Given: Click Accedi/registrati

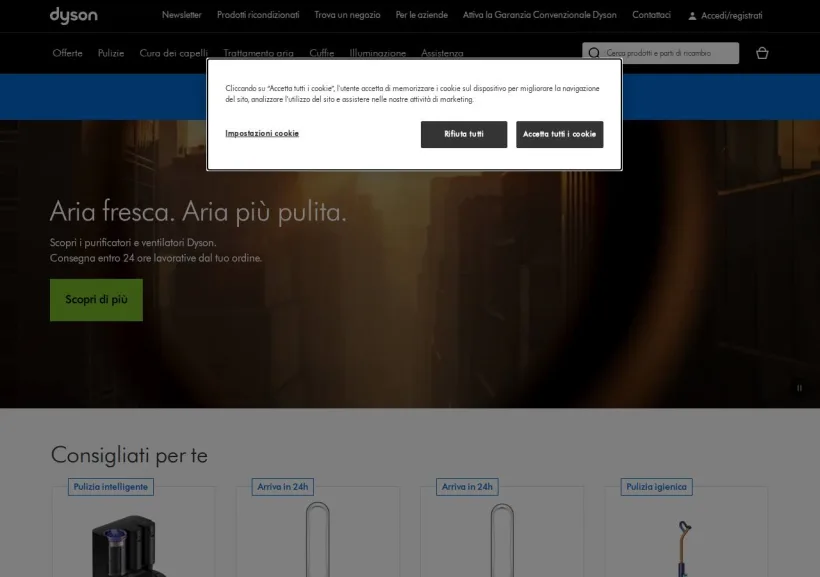Looking at the screenshot, I should [x=731, y=16].
